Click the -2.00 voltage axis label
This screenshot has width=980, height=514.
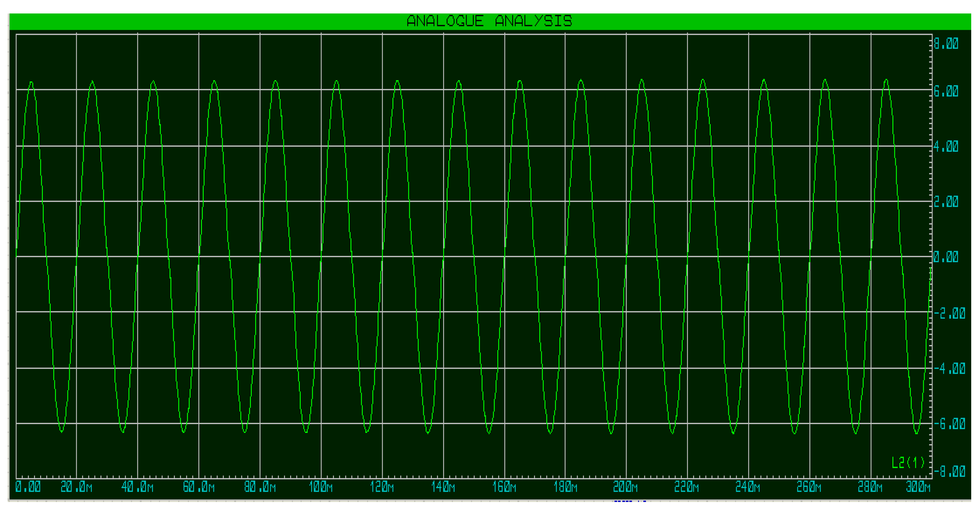949,314
